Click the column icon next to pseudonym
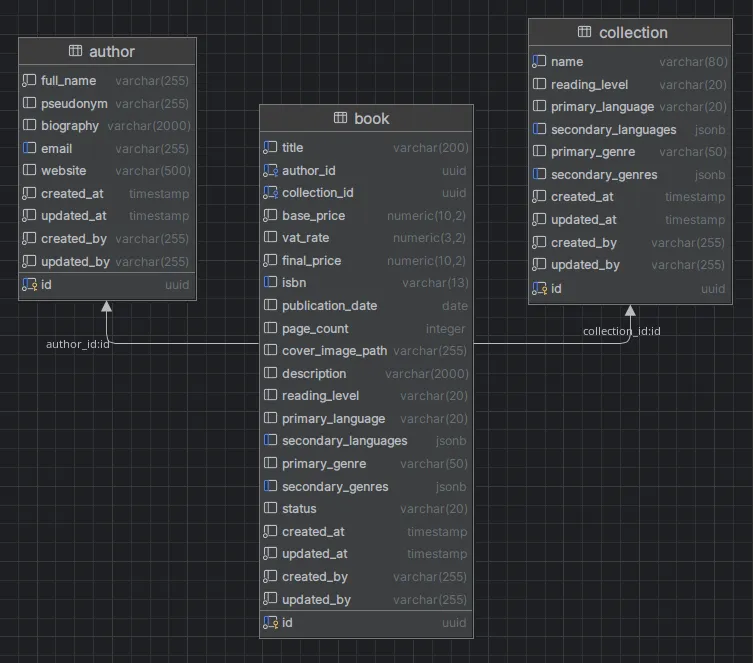This screenshot has height=663, width=753. click(29, 103)
